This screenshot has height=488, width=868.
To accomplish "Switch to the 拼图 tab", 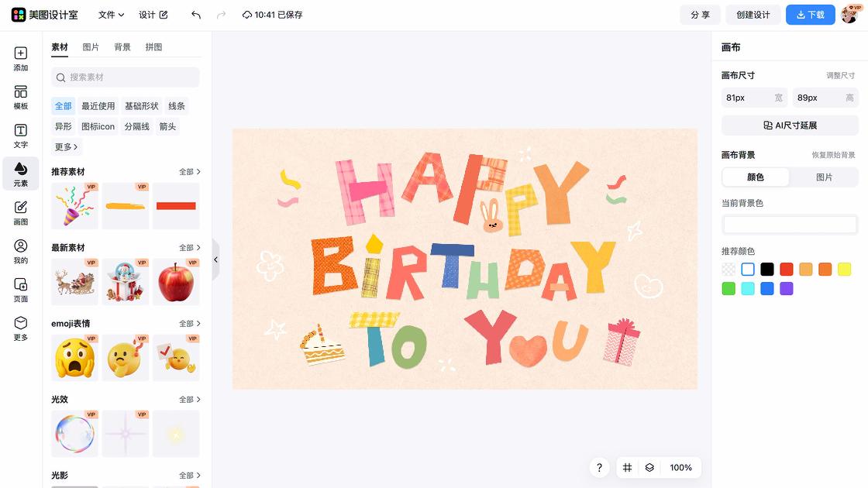I will [x=153, y=47].
